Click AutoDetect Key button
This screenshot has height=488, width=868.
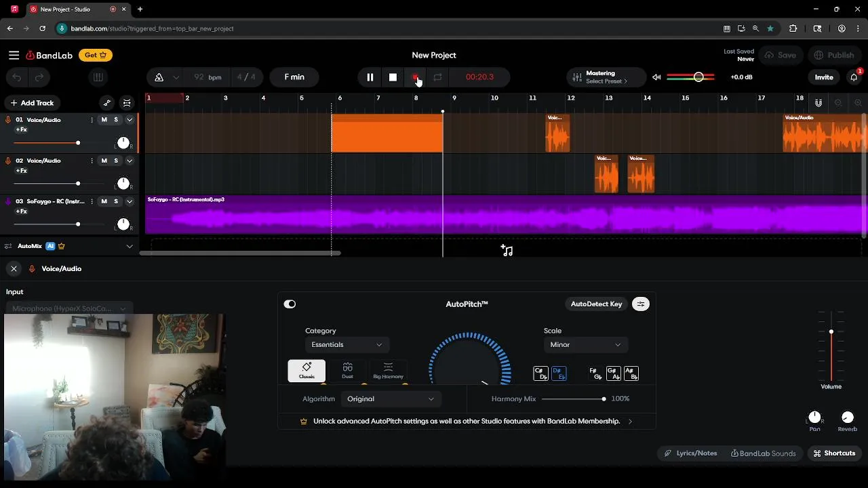596,304
